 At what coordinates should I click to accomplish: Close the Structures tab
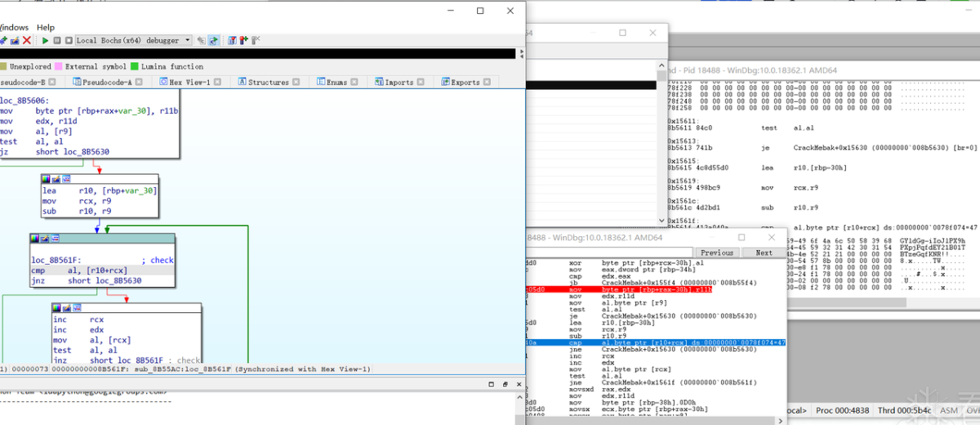(296, 82)
